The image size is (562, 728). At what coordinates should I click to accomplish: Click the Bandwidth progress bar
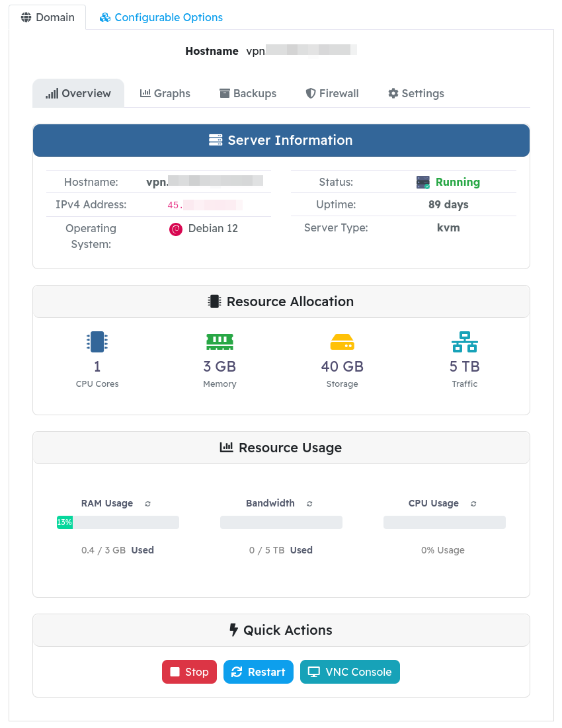click(x=281, y=522)
